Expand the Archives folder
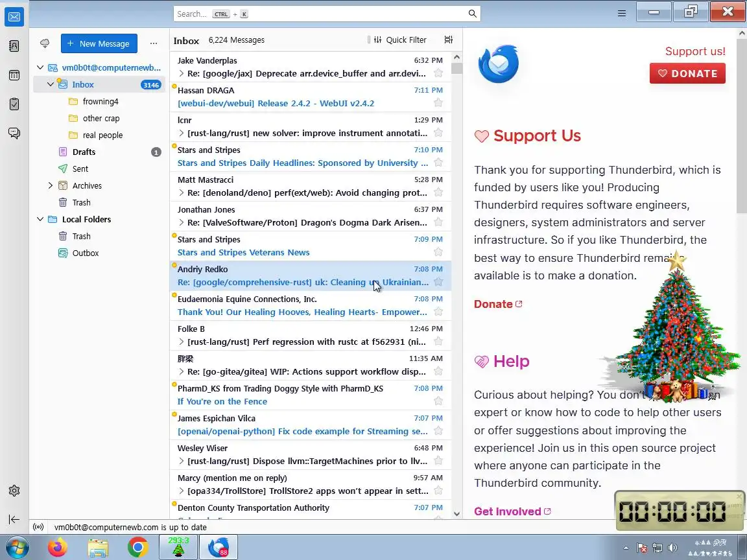 point(51,185)
